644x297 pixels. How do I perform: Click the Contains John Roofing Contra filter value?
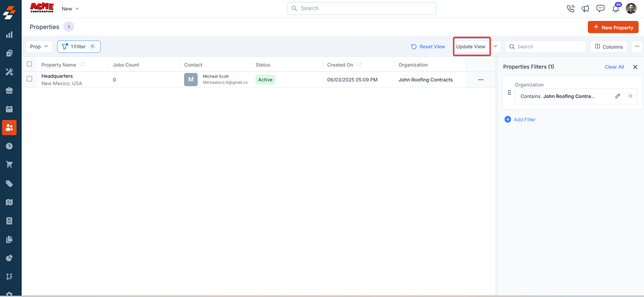(558, 96)
